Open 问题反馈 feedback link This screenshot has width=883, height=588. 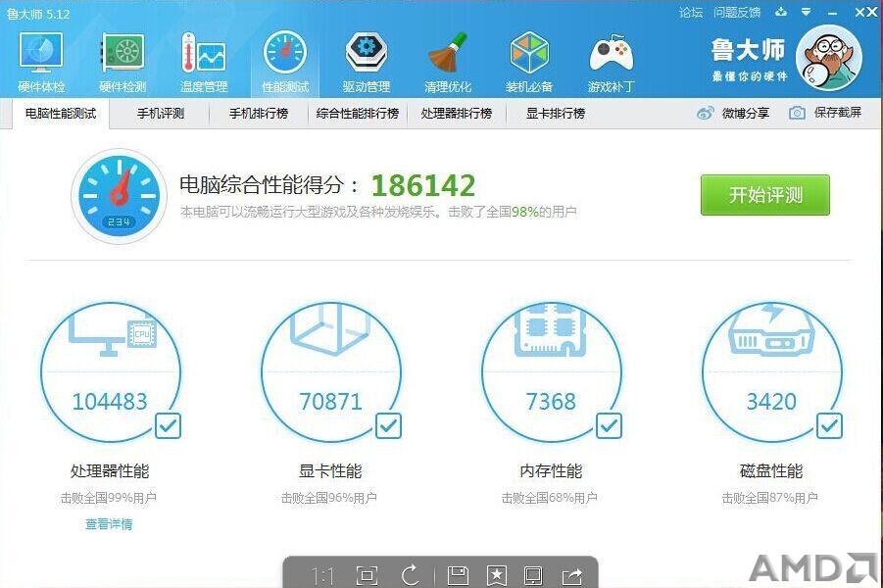coord(737,13)
